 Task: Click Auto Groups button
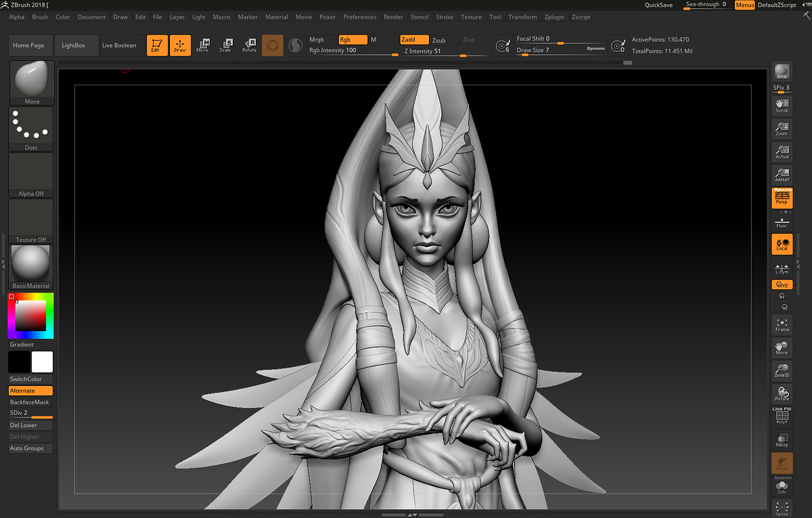click(31, 448)
